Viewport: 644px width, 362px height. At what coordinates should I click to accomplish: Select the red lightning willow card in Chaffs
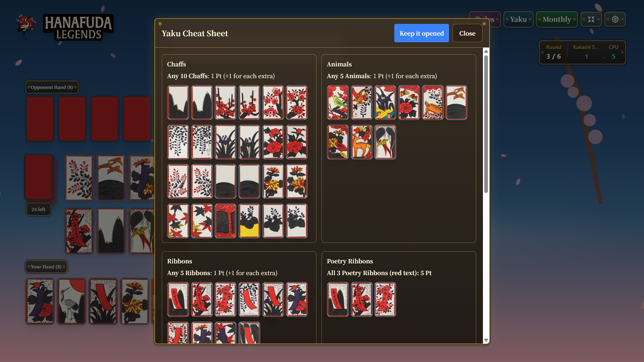(x=226, y=221)
